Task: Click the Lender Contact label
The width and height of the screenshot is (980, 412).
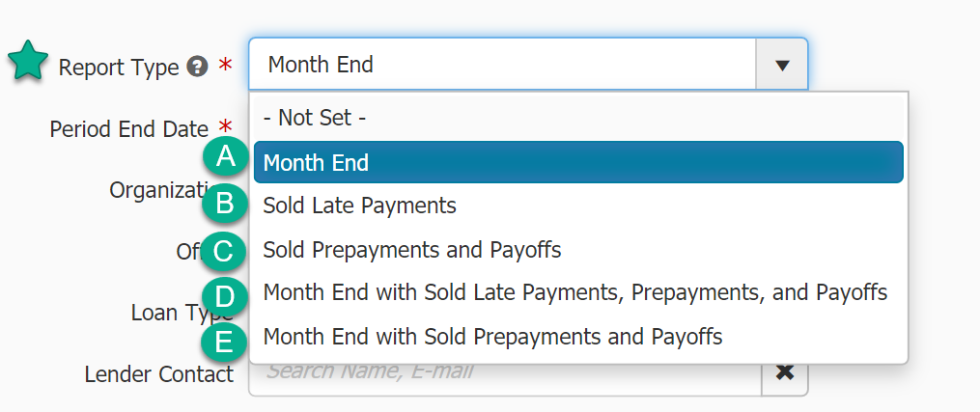Action: (x=158, y=373)
